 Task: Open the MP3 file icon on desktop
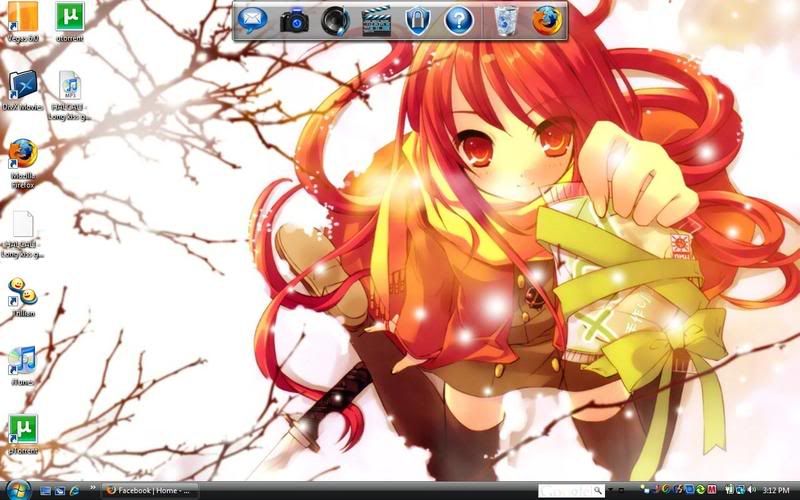70,87
